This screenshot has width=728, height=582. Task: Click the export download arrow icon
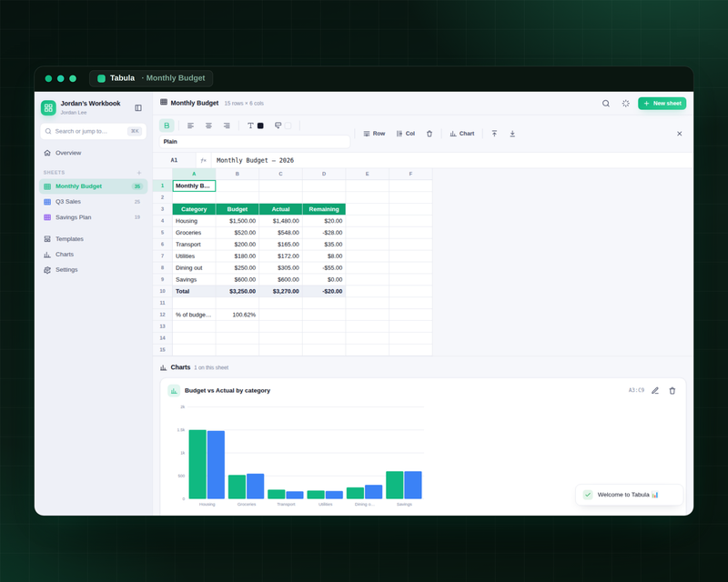click(512, 134)
